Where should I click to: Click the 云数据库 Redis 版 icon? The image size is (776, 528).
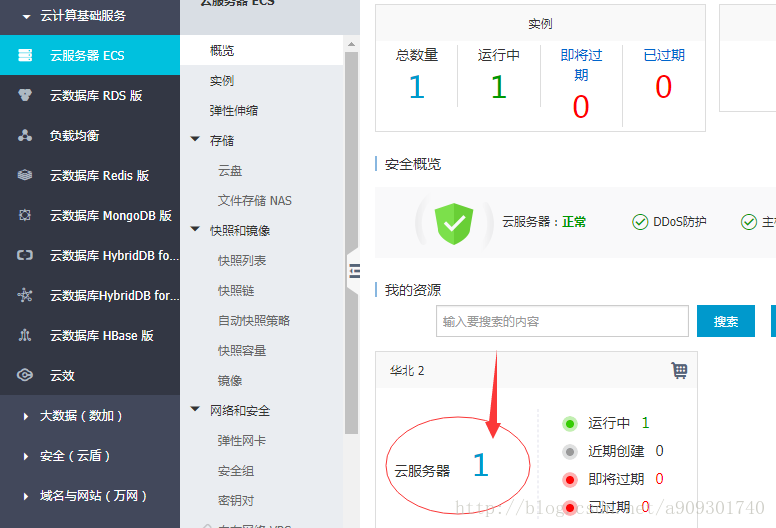[26, 175]
